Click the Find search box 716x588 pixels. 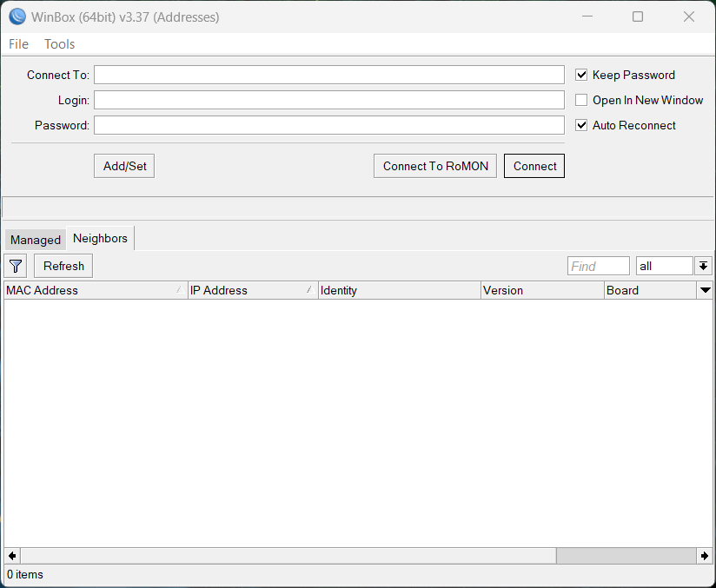(x=598, y=266)
